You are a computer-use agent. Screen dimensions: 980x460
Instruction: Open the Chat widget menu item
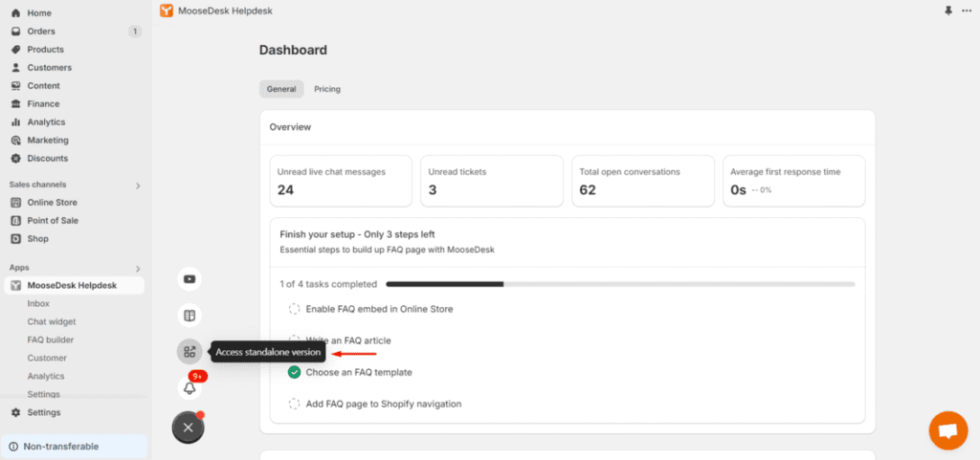52,321
